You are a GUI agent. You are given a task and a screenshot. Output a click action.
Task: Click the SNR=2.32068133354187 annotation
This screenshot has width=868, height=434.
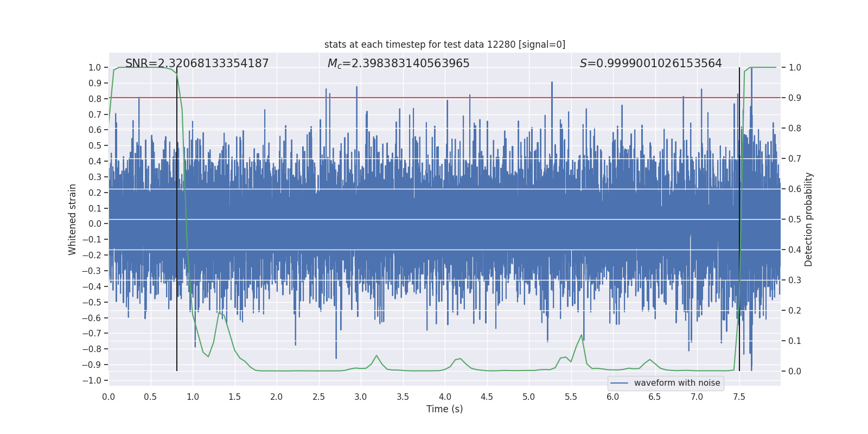(x=197, y=63)
